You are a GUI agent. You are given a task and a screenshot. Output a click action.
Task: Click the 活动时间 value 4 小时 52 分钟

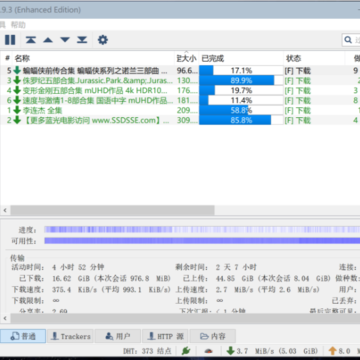pyautogui.click(x=78, y=267)
